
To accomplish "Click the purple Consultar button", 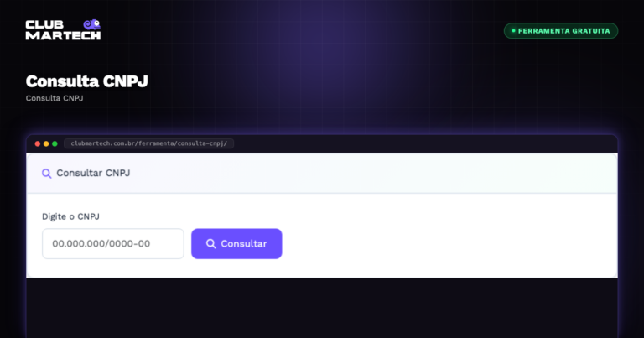I will pos(236,243).
